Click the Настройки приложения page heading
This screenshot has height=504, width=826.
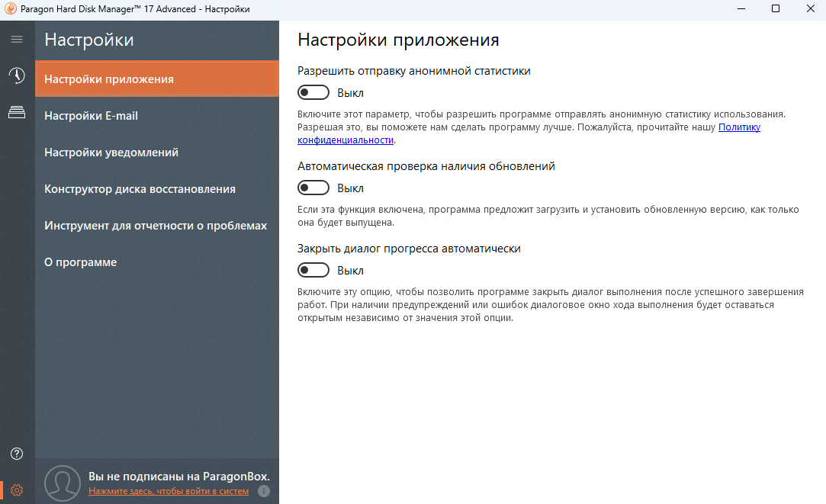point(398,40)
